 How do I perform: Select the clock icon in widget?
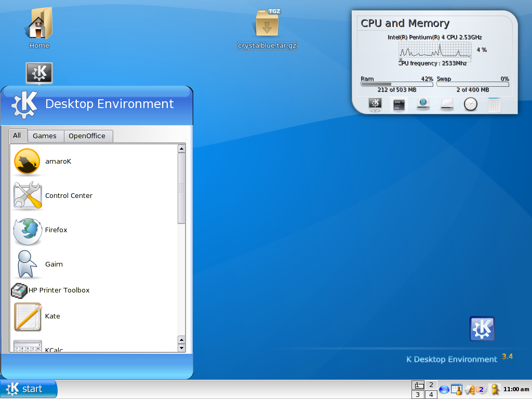coord(471,104)
